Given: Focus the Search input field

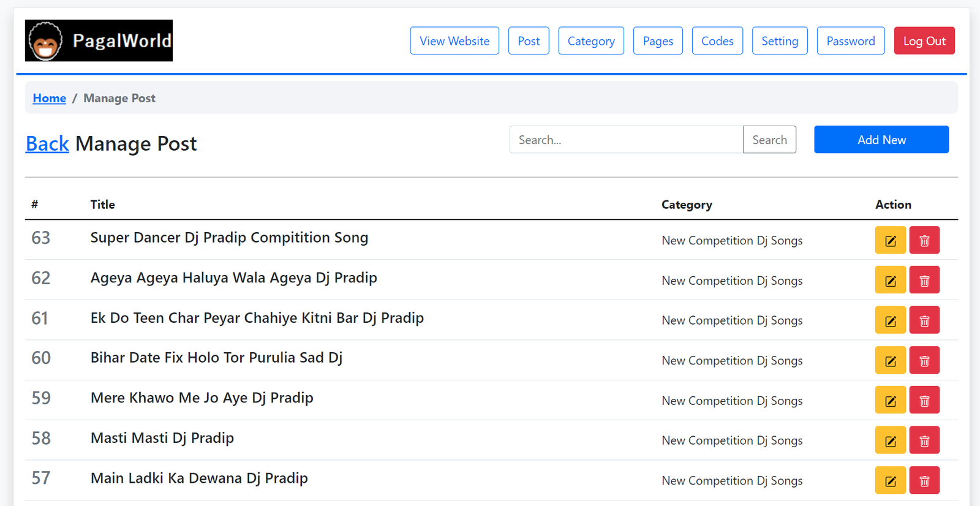Looking at the screenshot, I should coord(625,140).
